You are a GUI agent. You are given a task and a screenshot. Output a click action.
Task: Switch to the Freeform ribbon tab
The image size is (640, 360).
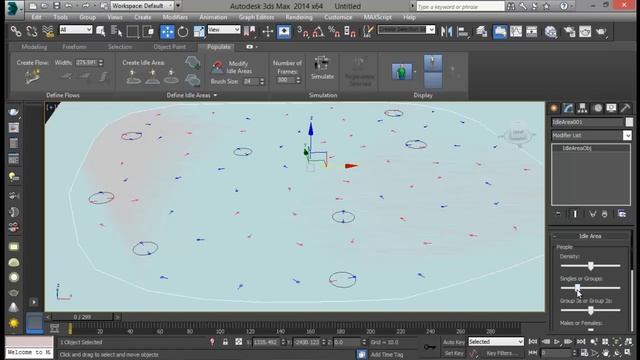74,47
